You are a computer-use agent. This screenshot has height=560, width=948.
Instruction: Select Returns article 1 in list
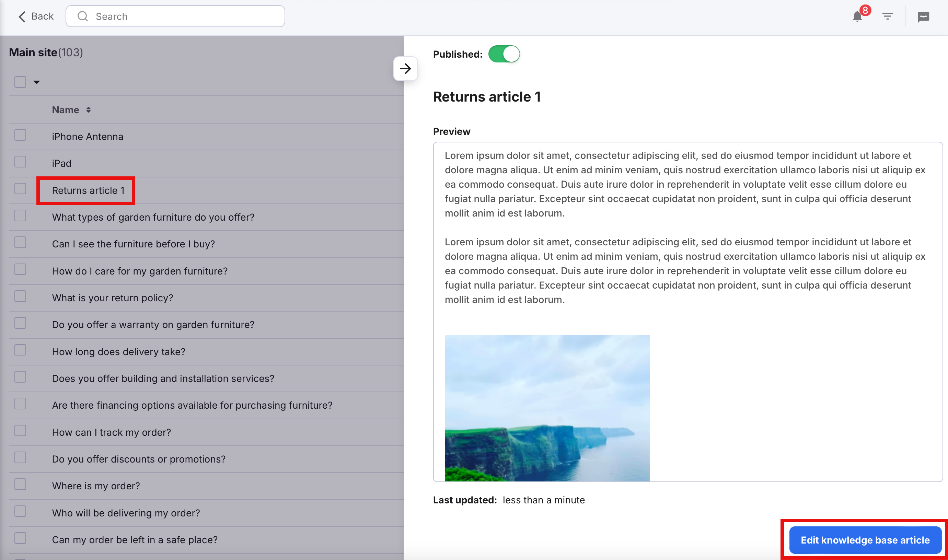coord(88,190)
